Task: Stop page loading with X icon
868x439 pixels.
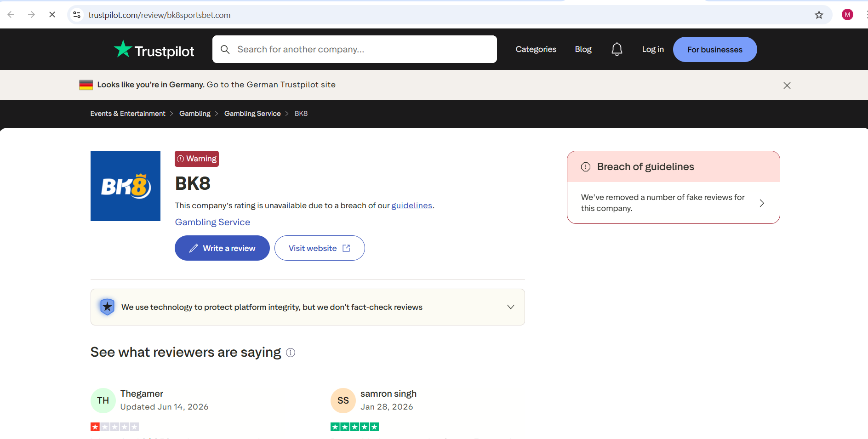Action: [x=52, y=15]
